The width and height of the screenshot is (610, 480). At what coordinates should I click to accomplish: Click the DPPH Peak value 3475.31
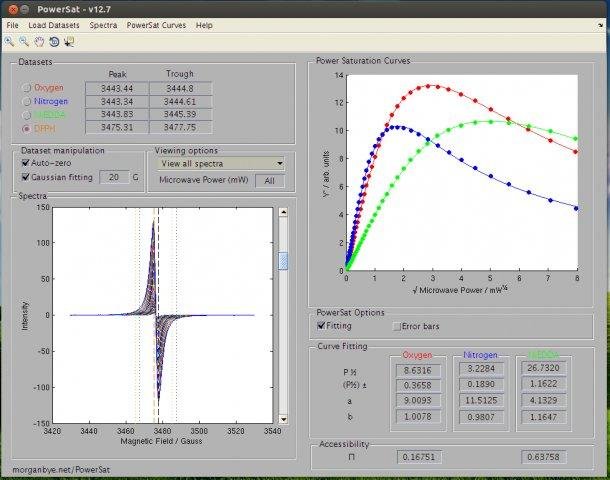point(117,128)
